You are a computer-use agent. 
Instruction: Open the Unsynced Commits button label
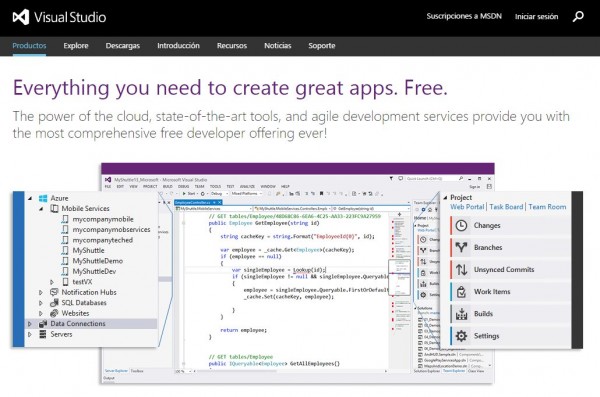504,270
